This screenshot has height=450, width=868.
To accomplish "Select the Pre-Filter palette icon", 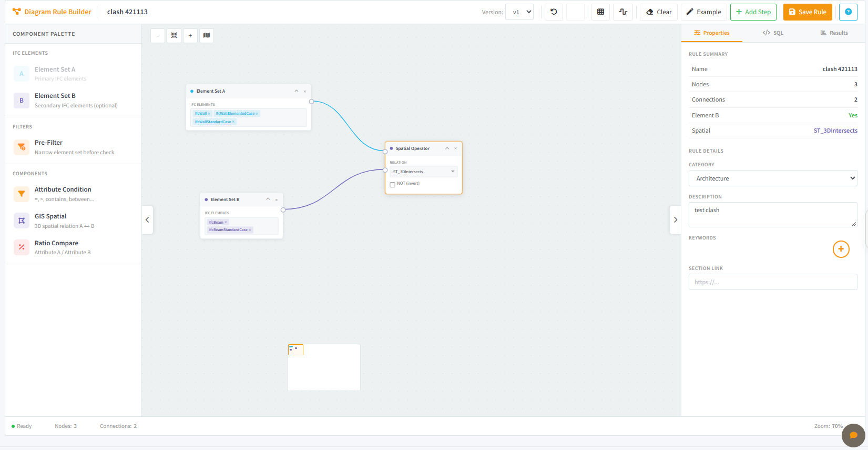I will click(22, 147).
